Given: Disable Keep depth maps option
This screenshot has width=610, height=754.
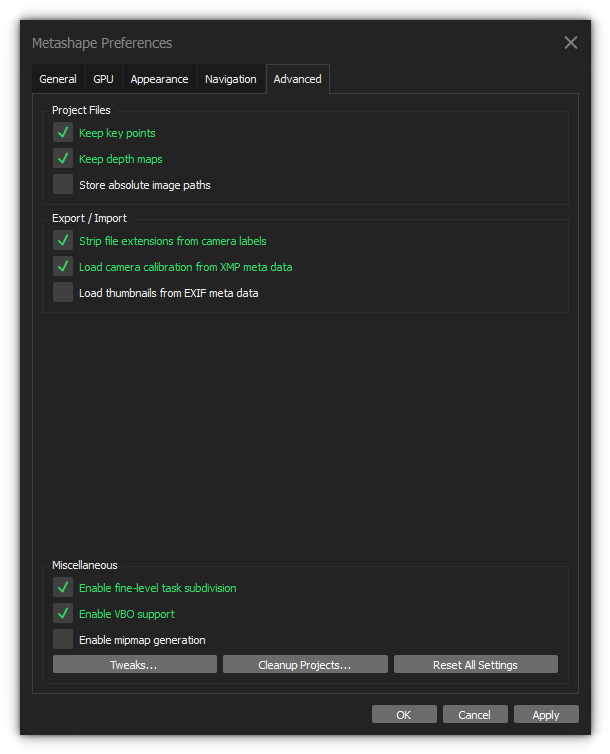Looking at the screenshot, I should point(63,158).
